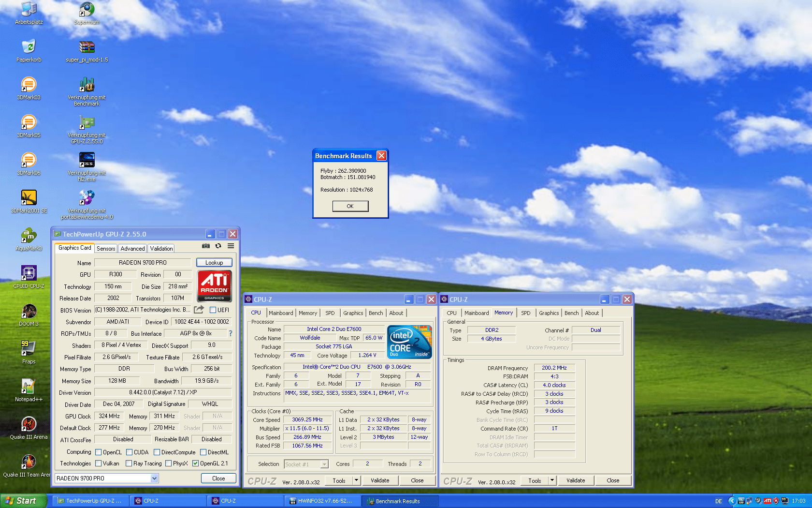Launch the Quake III Arena shortcut
The image size is (812, 508).
pyautogui.click(x=29, y=428)
